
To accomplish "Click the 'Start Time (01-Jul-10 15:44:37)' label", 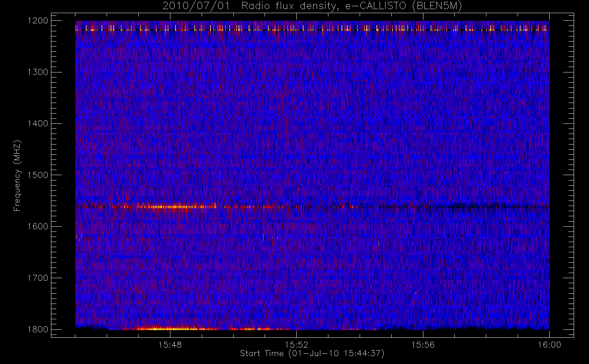I will 312,353.
